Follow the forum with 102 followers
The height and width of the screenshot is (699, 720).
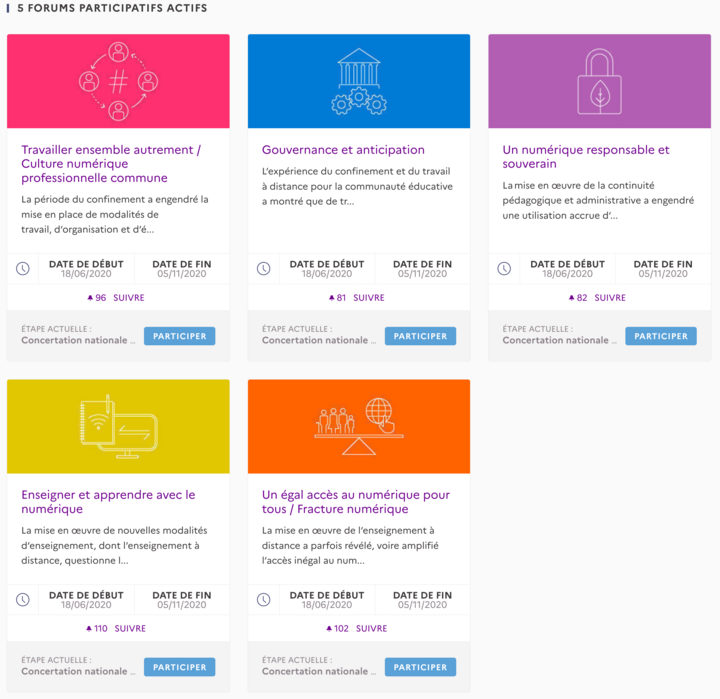click(x=371, y=628)
